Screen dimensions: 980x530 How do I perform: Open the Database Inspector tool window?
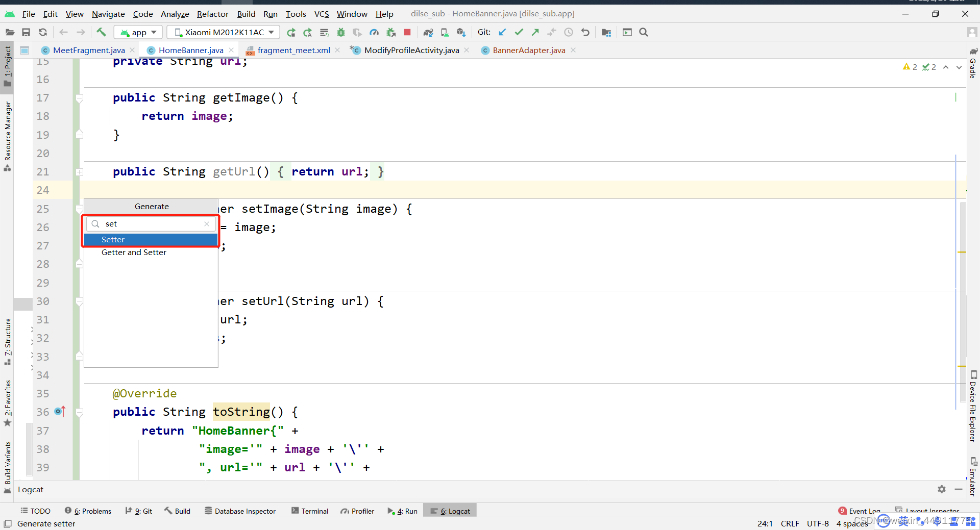[x=240, y=511]
